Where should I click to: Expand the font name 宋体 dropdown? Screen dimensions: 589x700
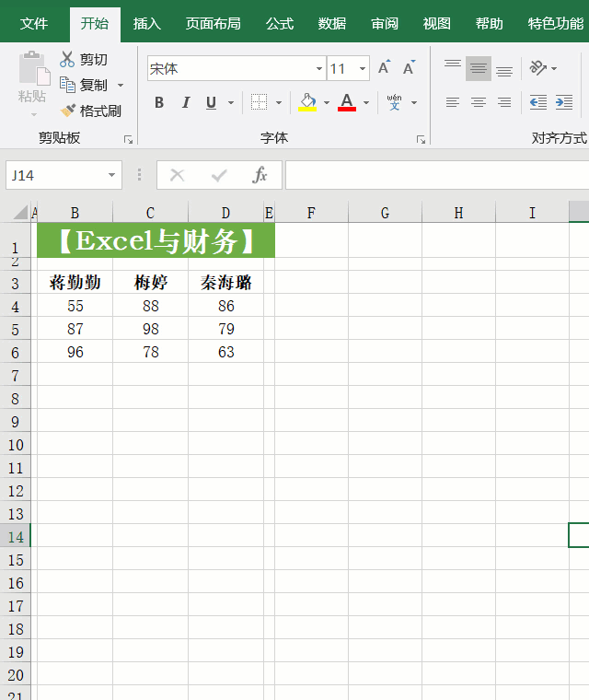tap(319, 68)
